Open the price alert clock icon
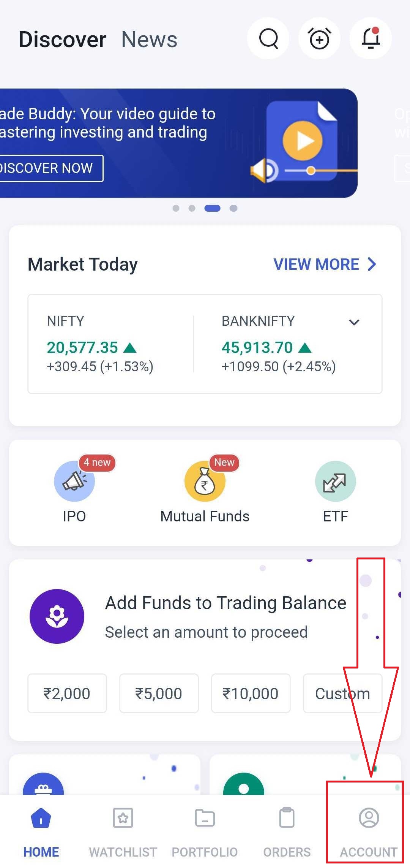The height and width of the screenshot is (868, 410). pos(319,38)
